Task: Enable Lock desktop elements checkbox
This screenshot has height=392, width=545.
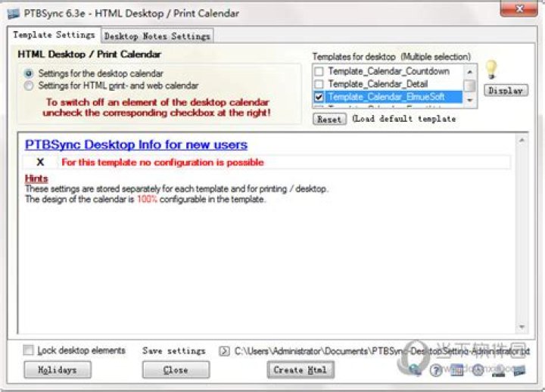Action: point(28,350)
